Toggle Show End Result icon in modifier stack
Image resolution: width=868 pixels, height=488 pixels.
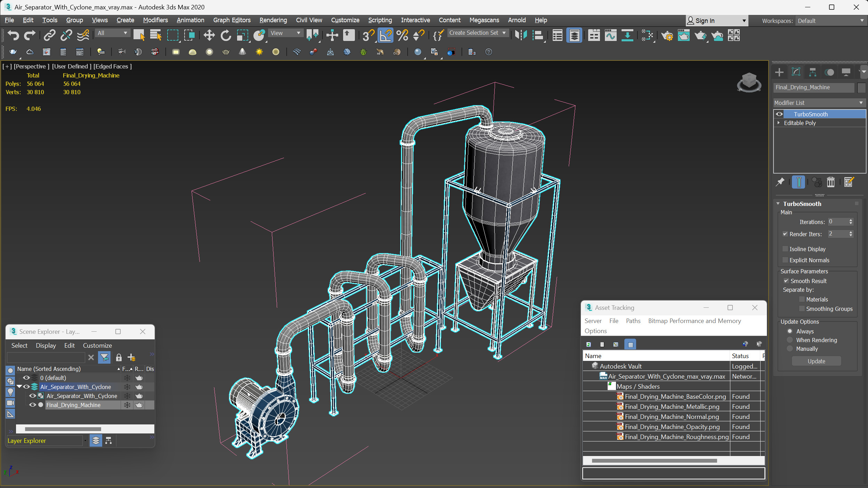point(798,182)
